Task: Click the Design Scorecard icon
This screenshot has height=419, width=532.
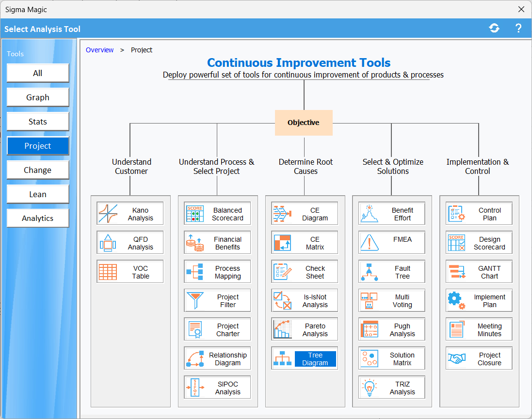Action: pos(457,243)
